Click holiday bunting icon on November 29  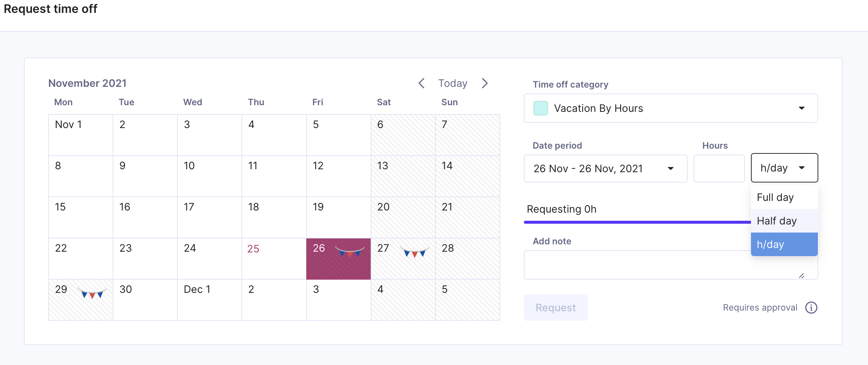click(92, 292)
